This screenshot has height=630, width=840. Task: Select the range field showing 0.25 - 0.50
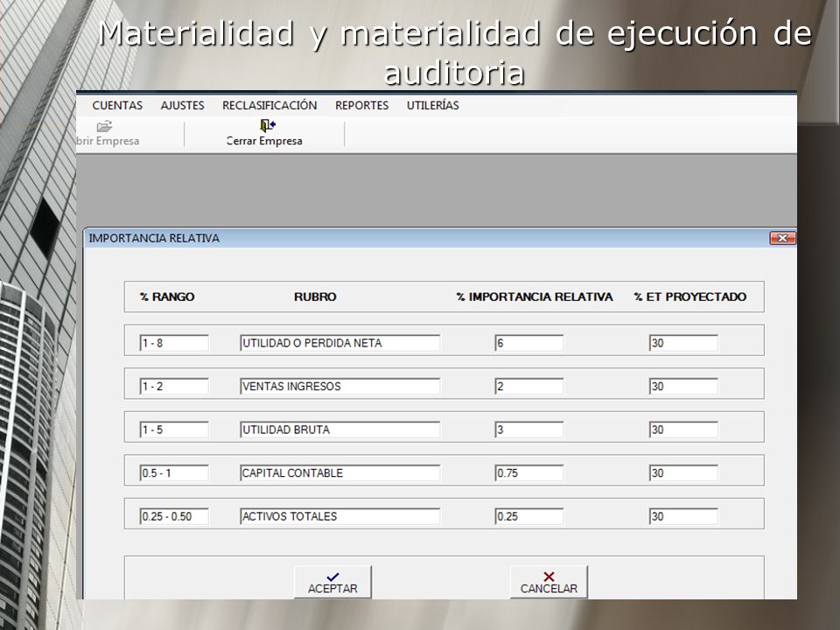click(174, 516)
